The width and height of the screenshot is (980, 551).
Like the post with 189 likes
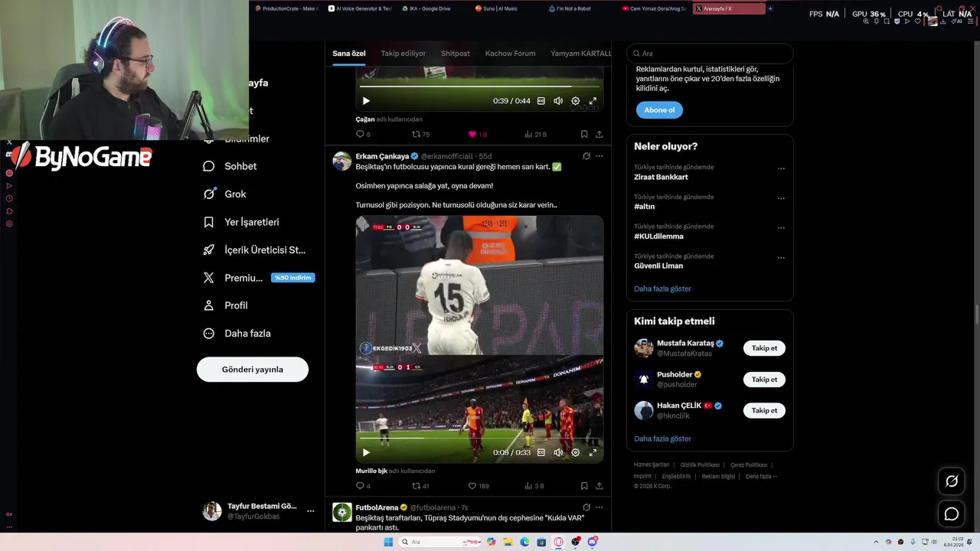pyautogui.click(x=478, y=486)
